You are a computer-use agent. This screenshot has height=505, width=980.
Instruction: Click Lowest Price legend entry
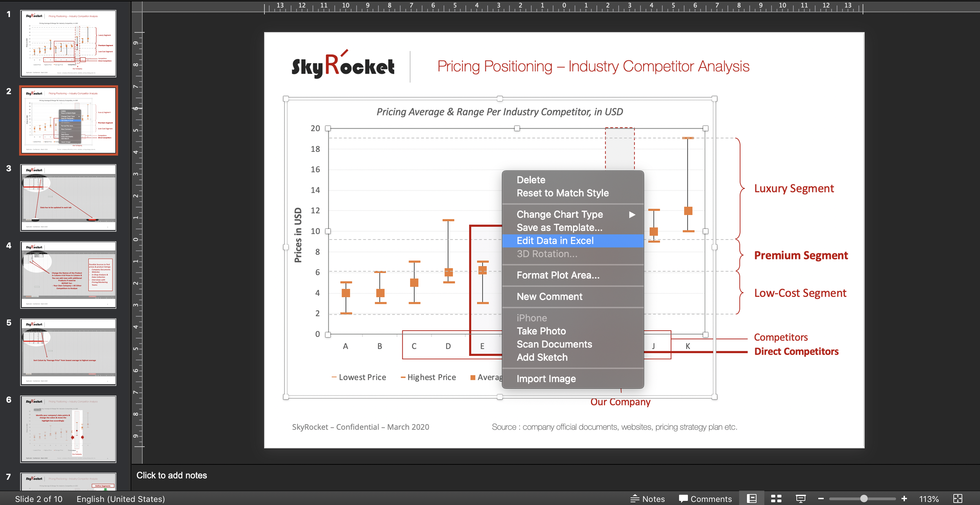point(359,377)
